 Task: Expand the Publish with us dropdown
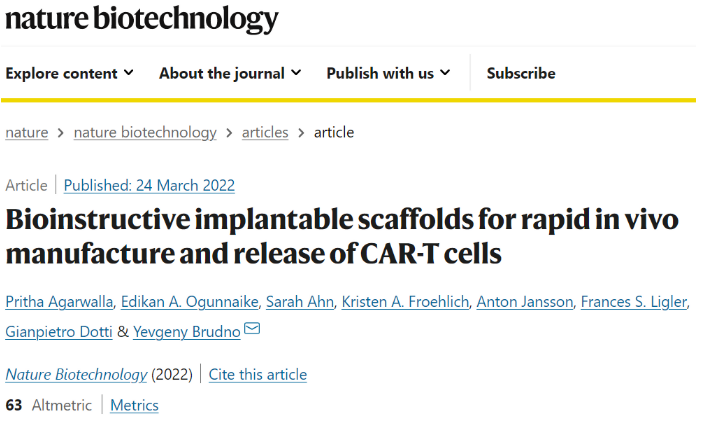click(388, 73)
